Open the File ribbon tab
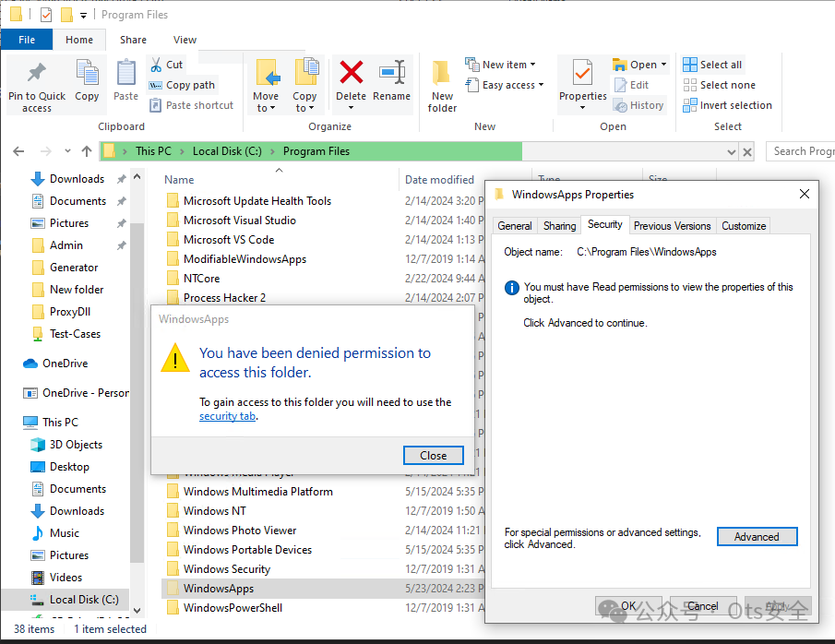Image resolution: width=835 pixels, height=644 pixels. pyautogui.click(x=27, y=40)
